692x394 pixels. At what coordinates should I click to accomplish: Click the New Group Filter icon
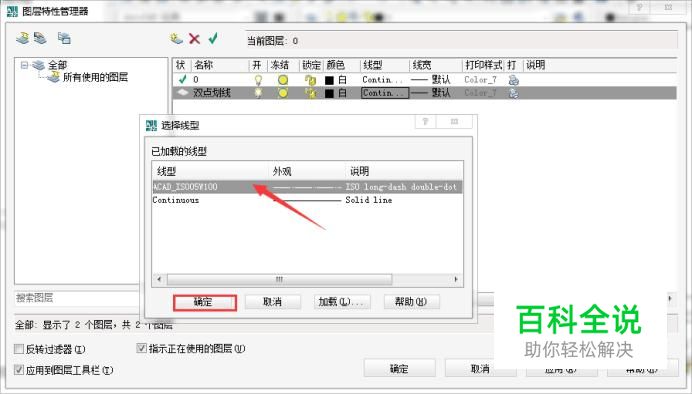click(40, 38)
